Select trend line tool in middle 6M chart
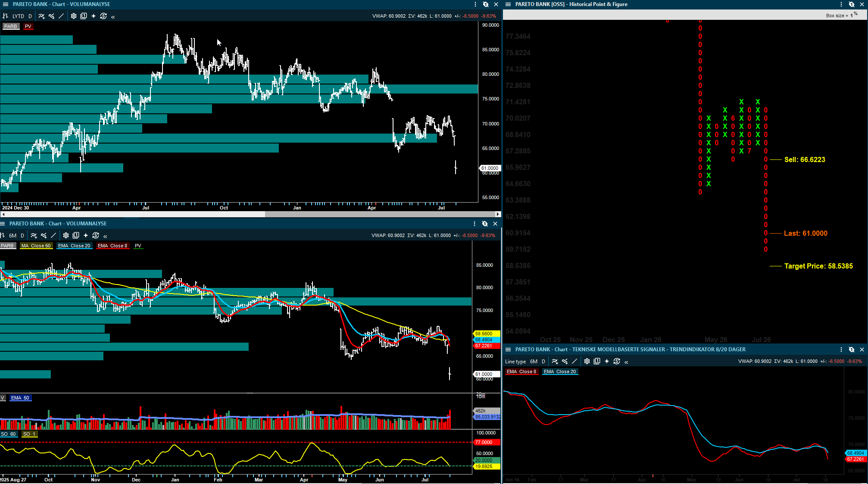Screen dimensions: 868x484 tap(53, 235)
